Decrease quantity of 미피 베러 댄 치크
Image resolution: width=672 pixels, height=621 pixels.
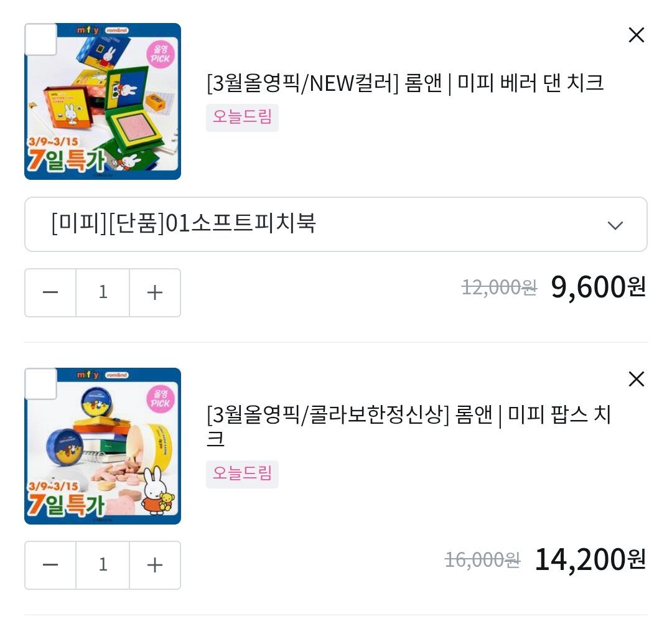point(50,292)
